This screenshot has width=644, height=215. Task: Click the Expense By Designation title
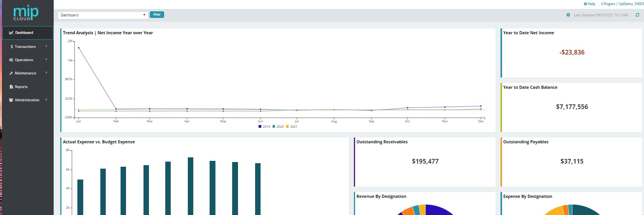click(528, 196)
